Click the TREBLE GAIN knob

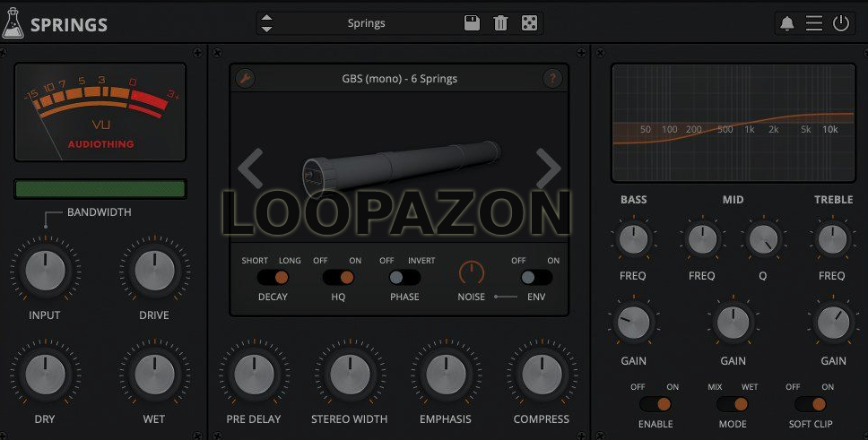click(833, 324)
